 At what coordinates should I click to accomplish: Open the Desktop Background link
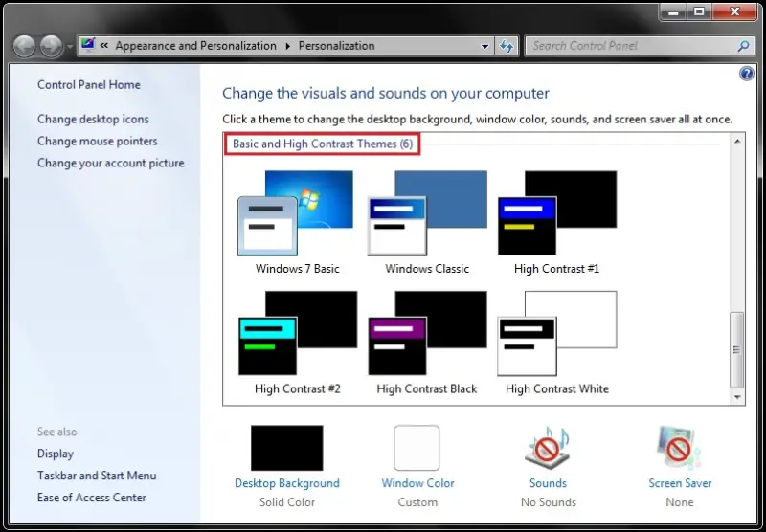click(x=286, y=483)
